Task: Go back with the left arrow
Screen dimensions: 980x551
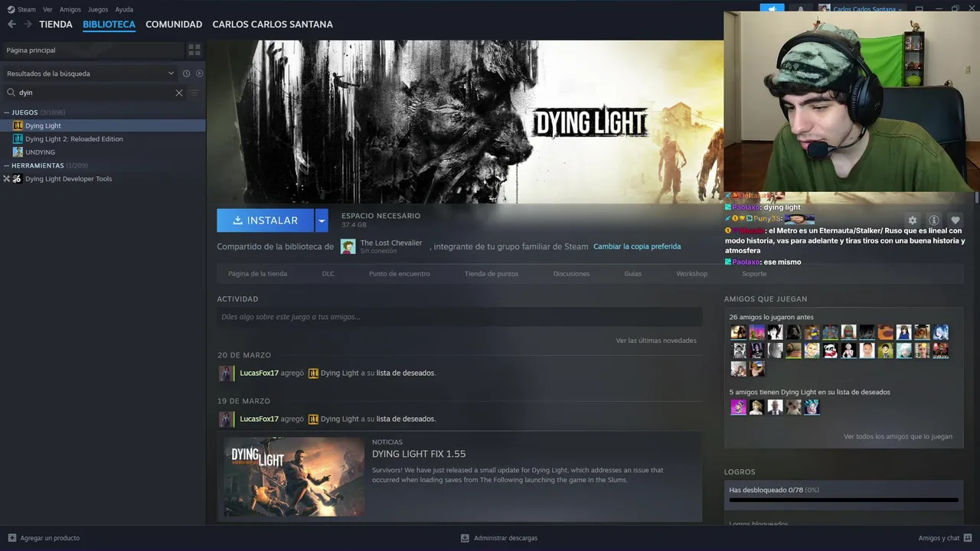Action: click(11, 24)
